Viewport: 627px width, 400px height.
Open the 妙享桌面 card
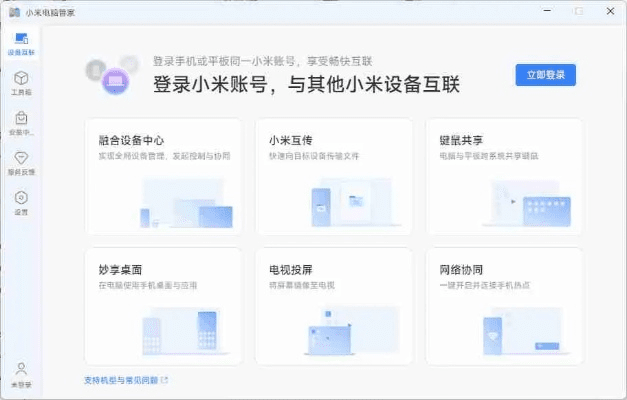point(163,306)
